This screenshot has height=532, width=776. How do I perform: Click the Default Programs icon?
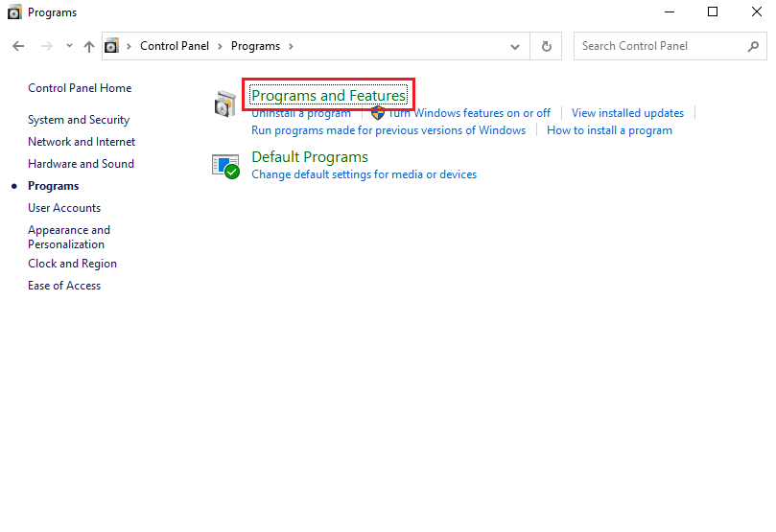[x=225, y=166]
